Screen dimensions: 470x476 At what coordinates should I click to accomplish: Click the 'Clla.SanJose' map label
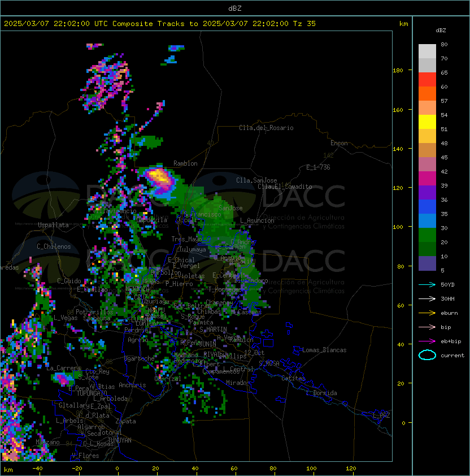point(256,180)
